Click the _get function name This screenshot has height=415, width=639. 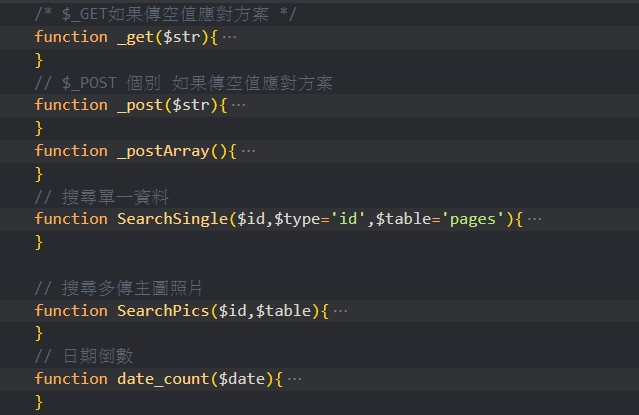[x=136, y=37]
